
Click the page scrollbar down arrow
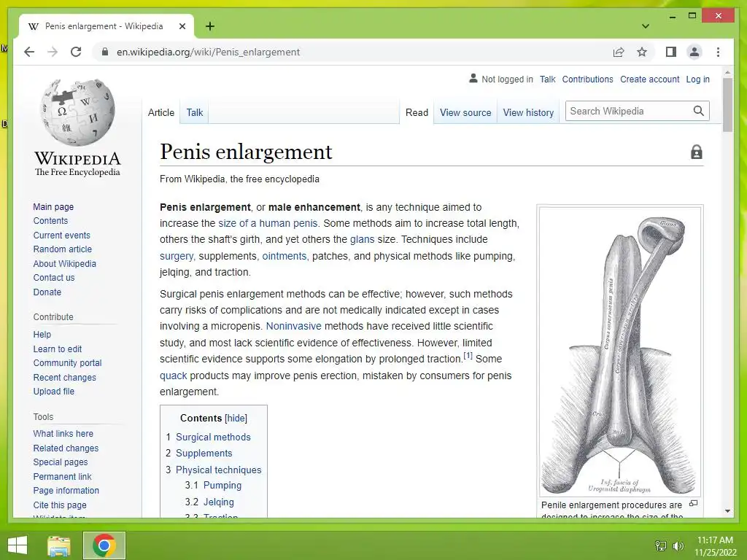click(727, 511)
